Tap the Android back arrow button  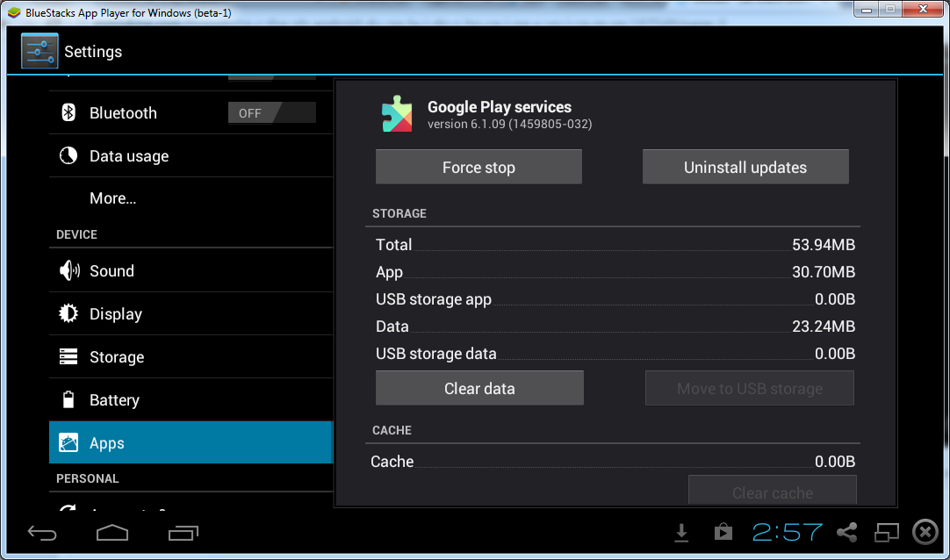click(42, 533)
